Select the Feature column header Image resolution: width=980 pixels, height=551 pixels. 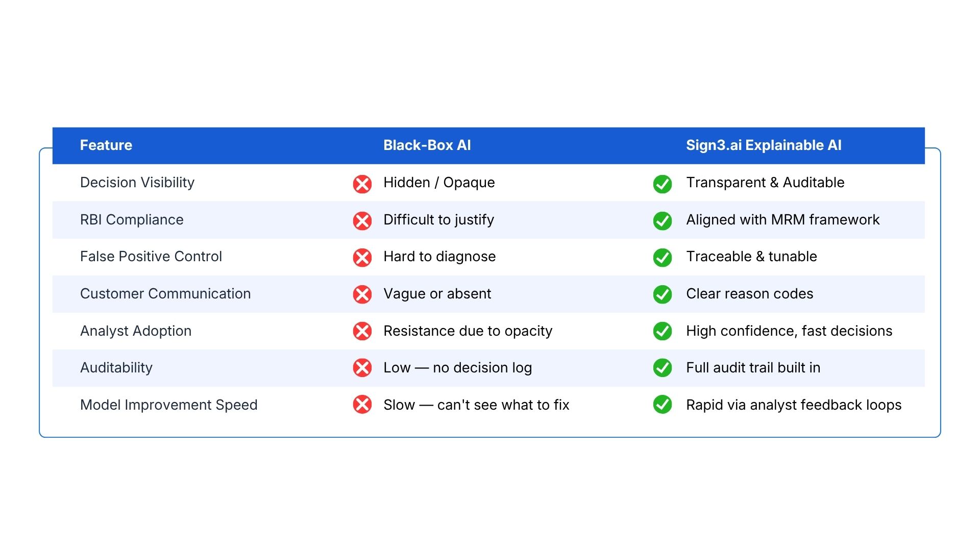coord(106,145)
